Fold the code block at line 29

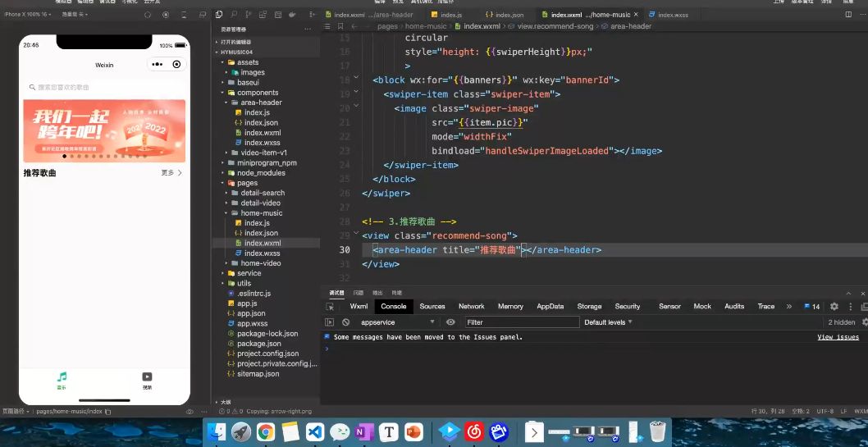coord(355,235)
